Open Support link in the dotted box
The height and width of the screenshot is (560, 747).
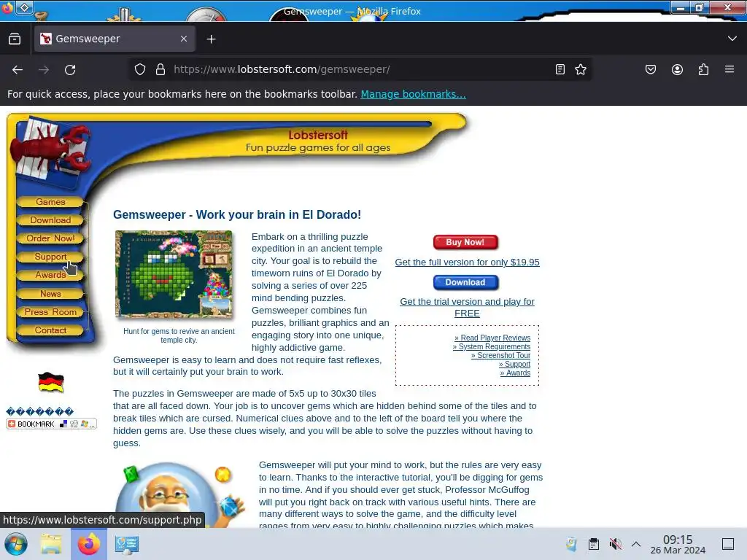[514, 365]
